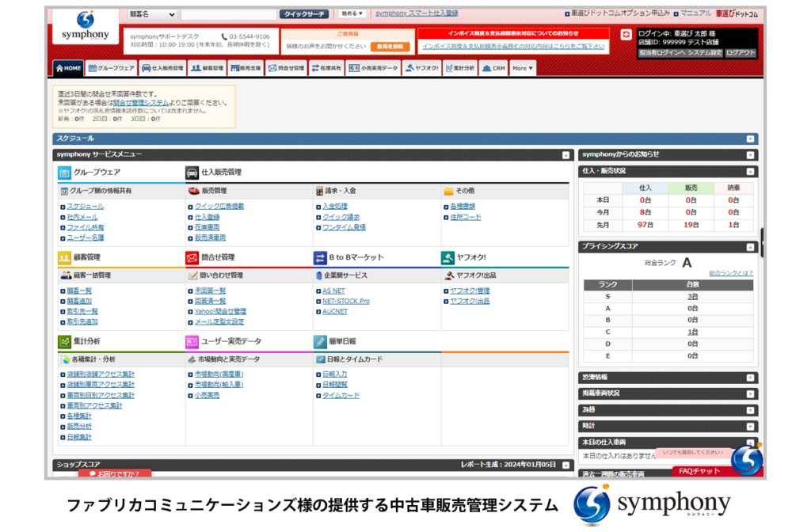Open the 問合せ管理 navigation tab
The height and width of the screenshot is (532, 811).
pos(287,68)
